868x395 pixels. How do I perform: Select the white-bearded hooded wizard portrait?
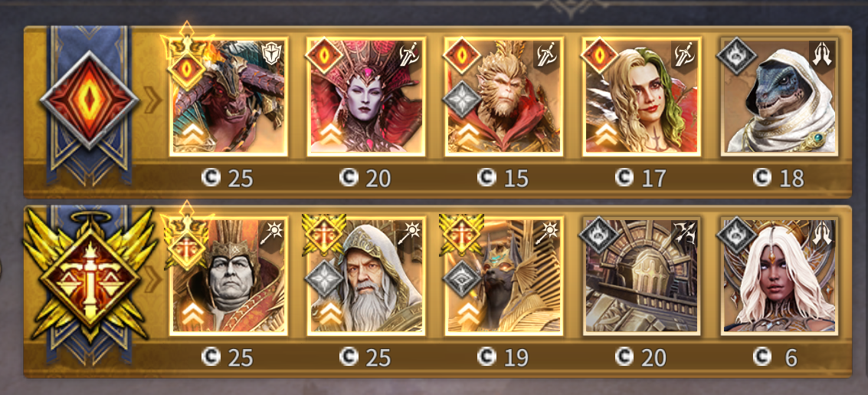[366, 276]
